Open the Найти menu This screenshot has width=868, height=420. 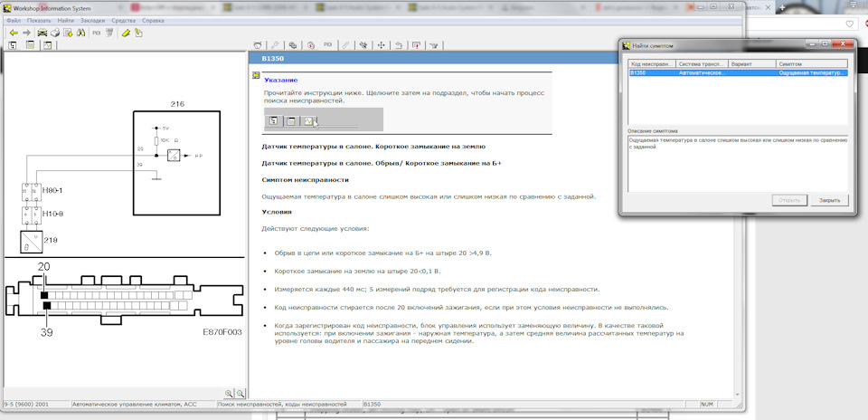65,21
